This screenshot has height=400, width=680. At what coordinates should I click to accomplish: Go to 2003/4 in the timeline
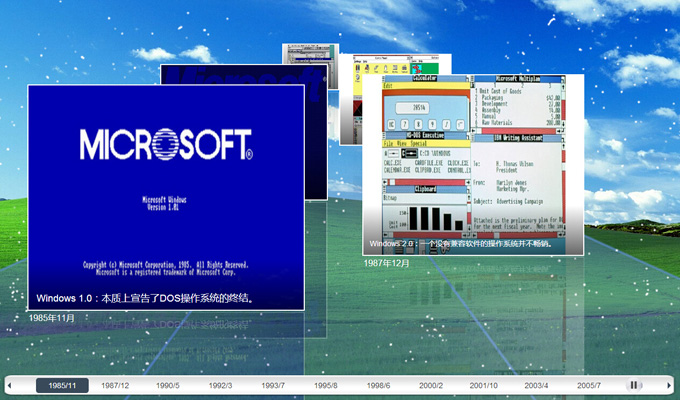click(536, 385)
